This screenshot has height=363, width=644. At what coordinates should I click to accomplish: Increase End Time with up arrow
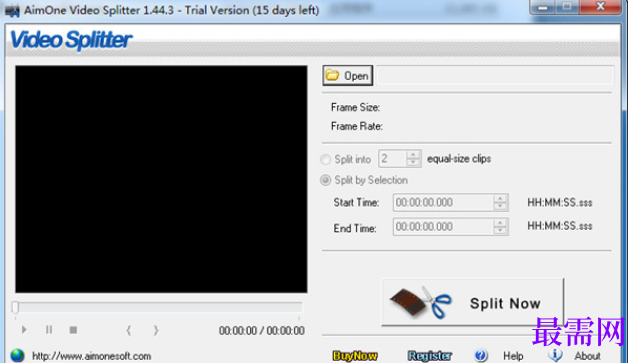[500, 223]
